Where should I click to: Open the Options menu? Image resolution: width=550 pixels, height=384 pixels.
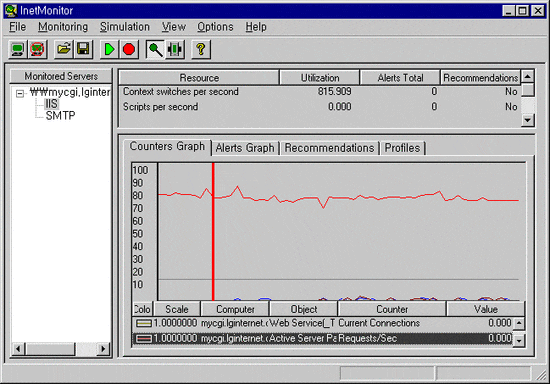[215, 27]
